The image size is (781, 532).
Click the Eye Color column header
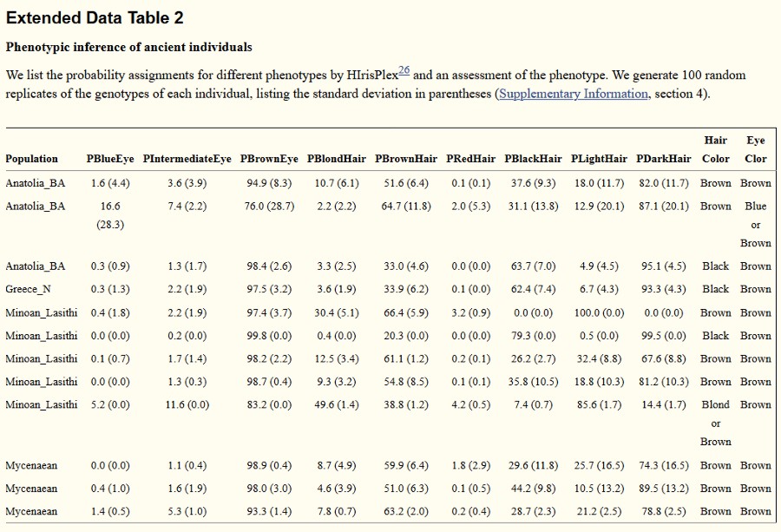(x=756, y=149)
